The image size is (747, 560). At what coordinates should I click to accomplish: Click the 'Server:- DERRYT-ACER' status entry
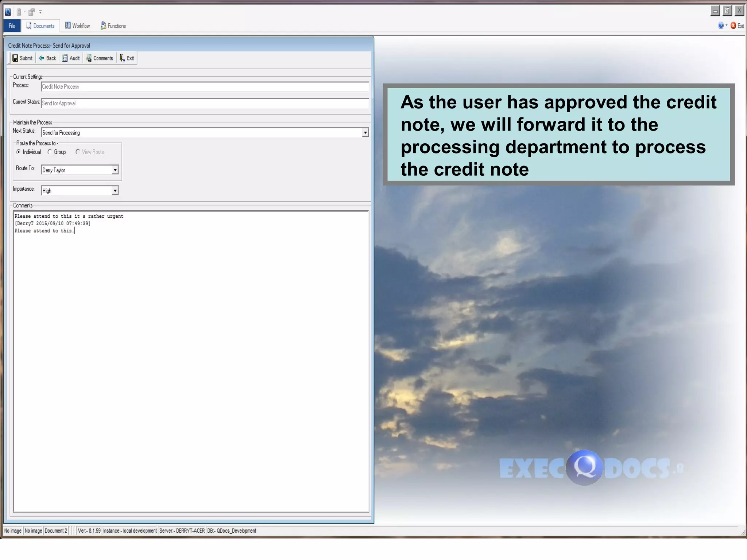(182, 531)
